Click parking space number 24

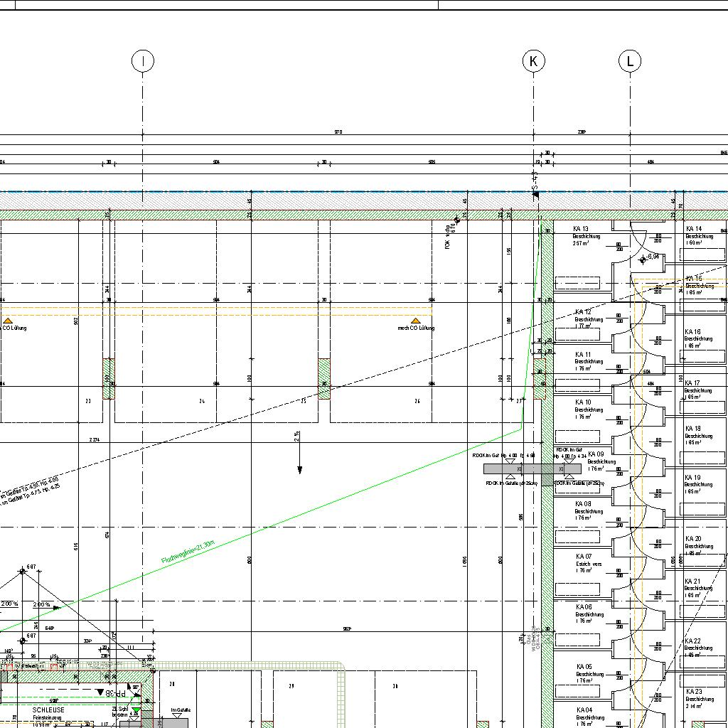[202, 402]
